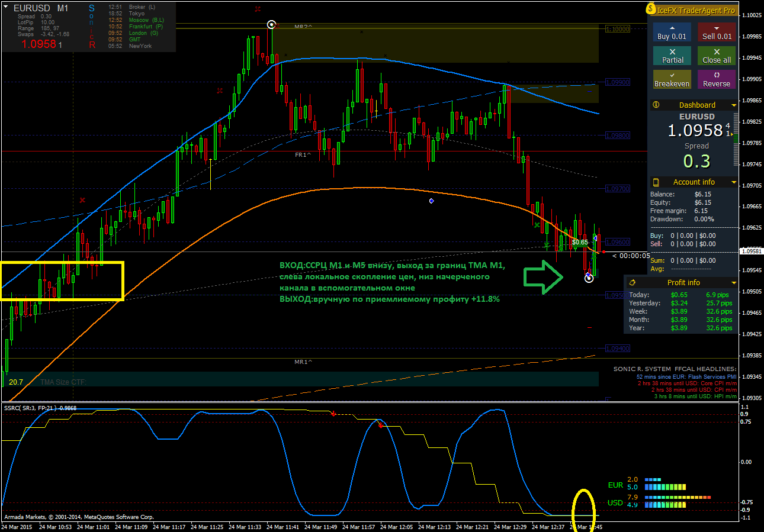Click the small blue arrow marker mid-chart
The height and width of the screenshot is (532, 764).
[432, 201]
